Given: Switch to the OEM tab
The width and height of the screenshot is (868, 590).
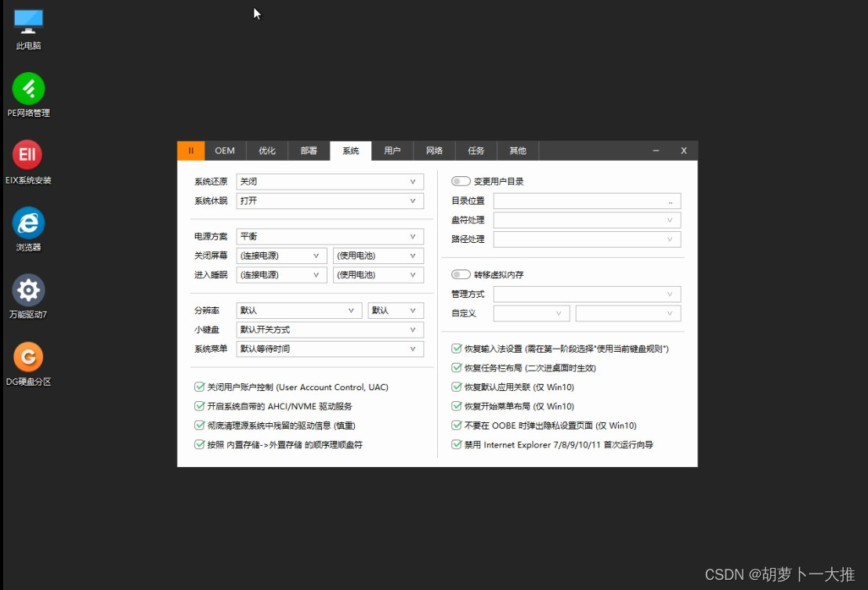Looking at the screenshot, I should pos(225,150).
